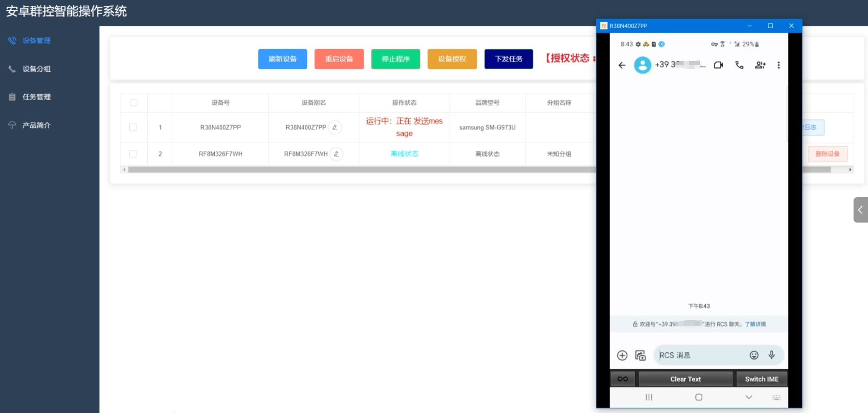Enable the select-all checkbox in table header
868x413 pixels.
click(134, 103)
